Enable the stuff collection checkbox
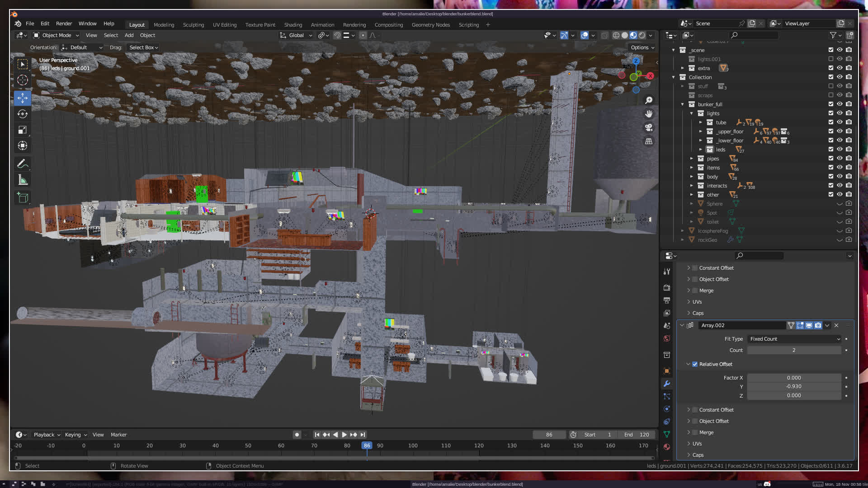This screenshot has height=488, width=868. coord(830,86)
